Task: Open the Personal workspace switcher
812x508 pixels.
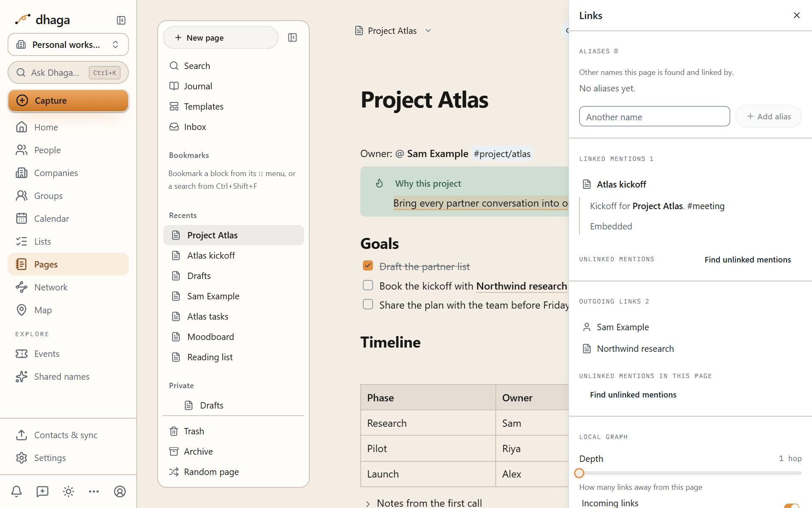Action: [x=68, y=44]
